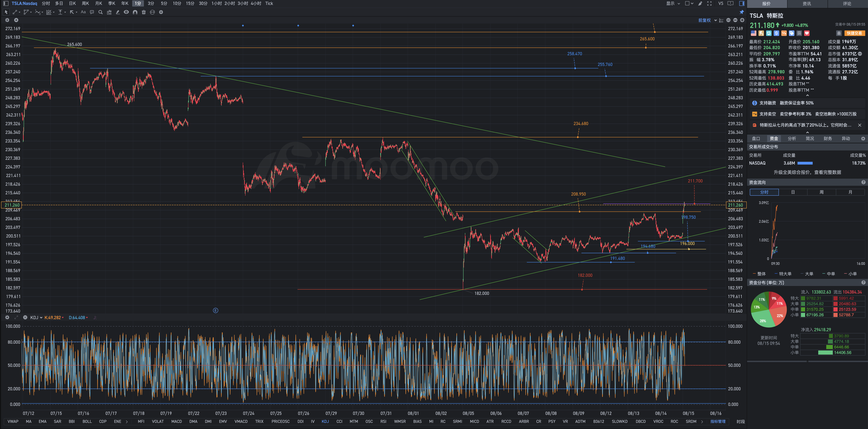Open the VS compare function
The image size is (868, 429).
point(721,3)
